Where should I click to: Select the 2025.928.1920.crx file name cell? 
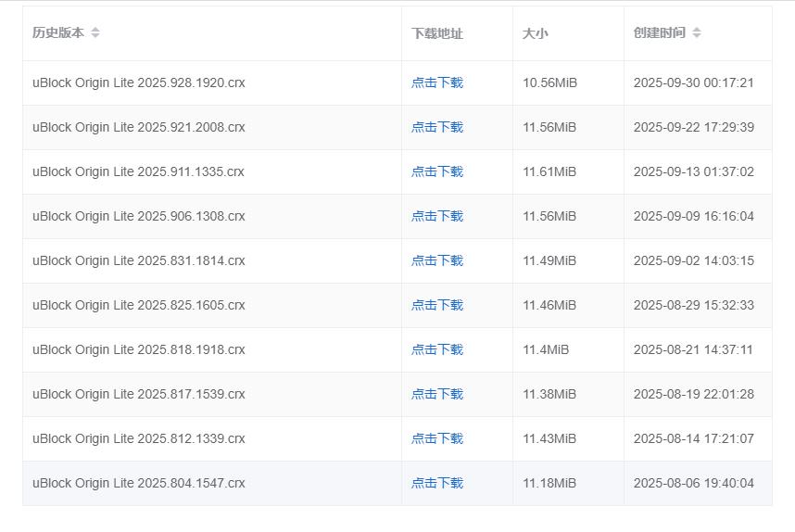tap(139, 82)
